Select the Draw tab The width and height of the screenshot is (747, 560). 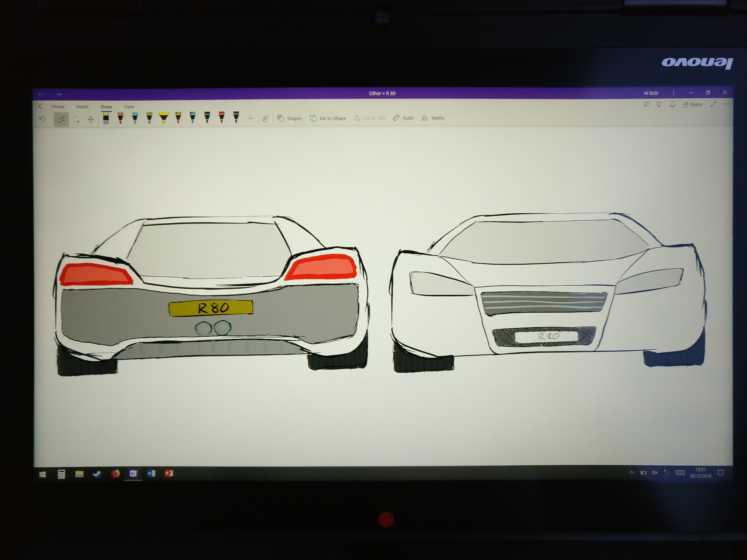click(106, 107)
